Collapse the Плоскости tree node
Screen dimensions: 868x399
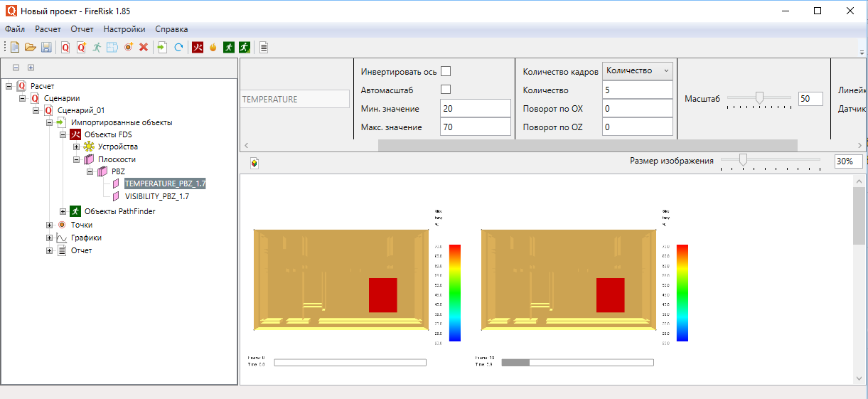coord(76,159)
